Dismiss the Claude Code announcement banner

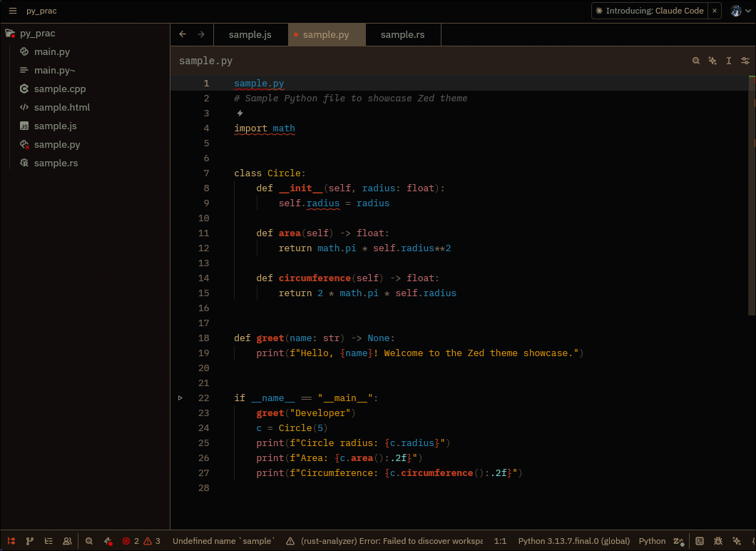715,11
